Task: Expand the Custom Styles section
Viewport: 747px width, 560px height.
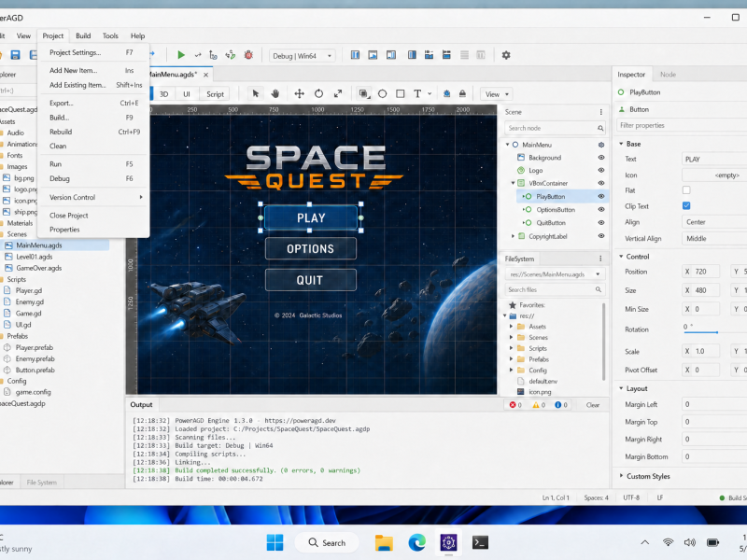Action: pyautogui.click(x=621, y=476)
